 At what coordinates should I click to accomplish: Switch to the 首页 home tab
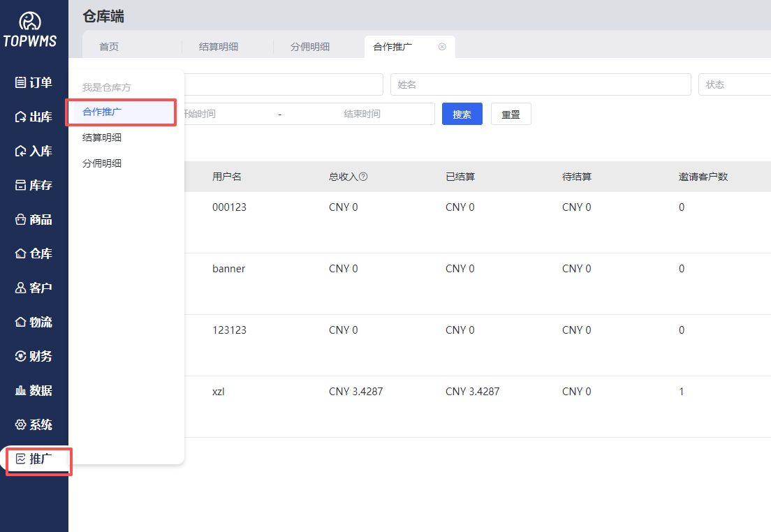[109, 47]
